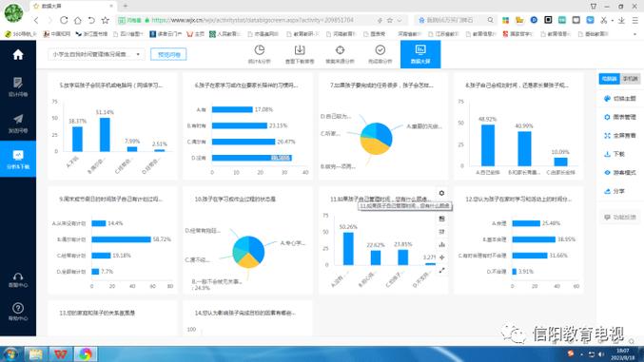Click the expand diagonal-arrow icon on question 11 chart
Image resolution: width=644 pixels, height=362 pixels.
(442, 271)
